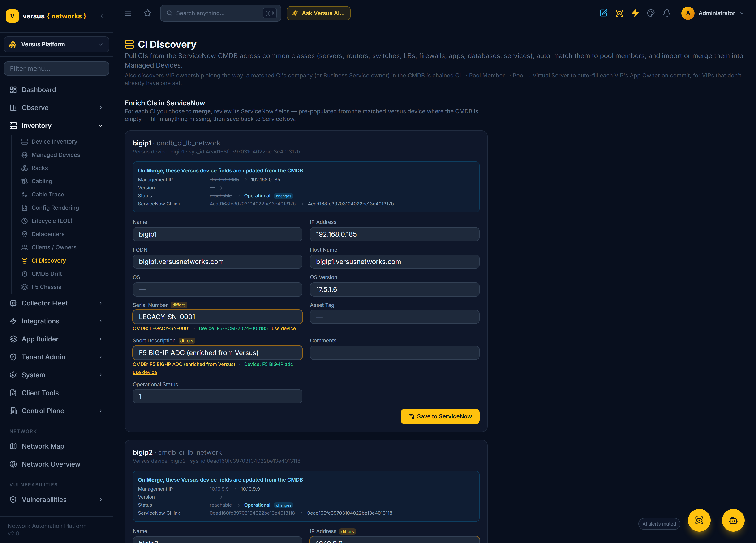The width and height of the screenshot is (756, 543).
Task: Open F5 Chassis page
Action: point(46,287)
